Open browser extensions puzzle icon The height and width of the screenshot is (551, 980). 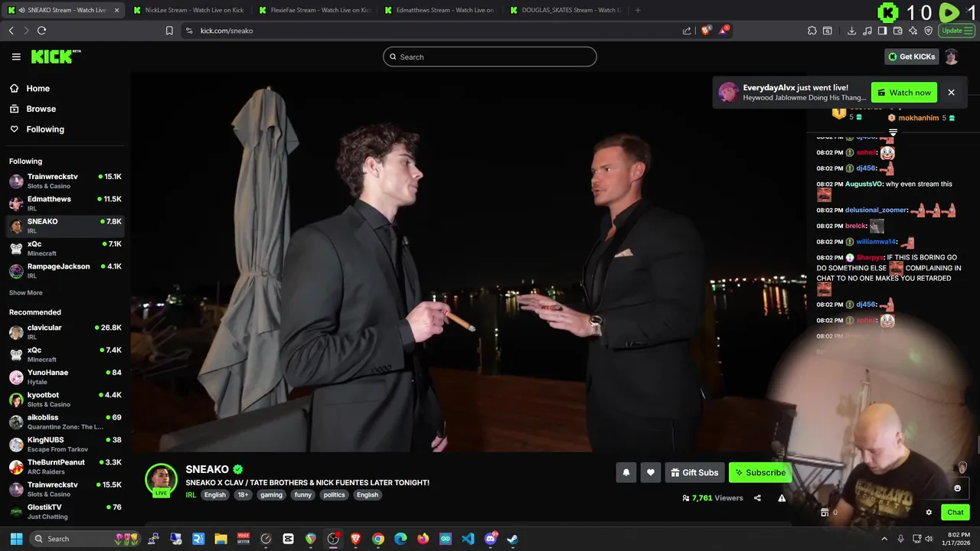click(812, 31)
